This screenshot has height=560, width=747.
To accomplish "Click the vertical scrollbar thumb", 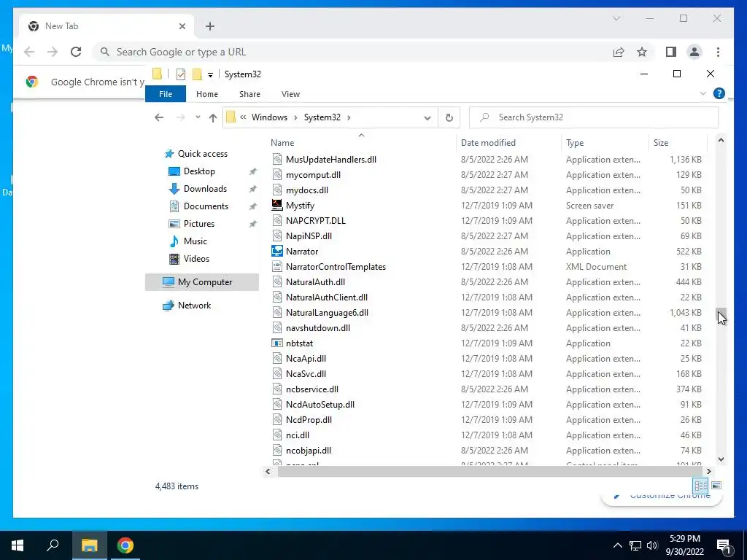I will (721, 316).
